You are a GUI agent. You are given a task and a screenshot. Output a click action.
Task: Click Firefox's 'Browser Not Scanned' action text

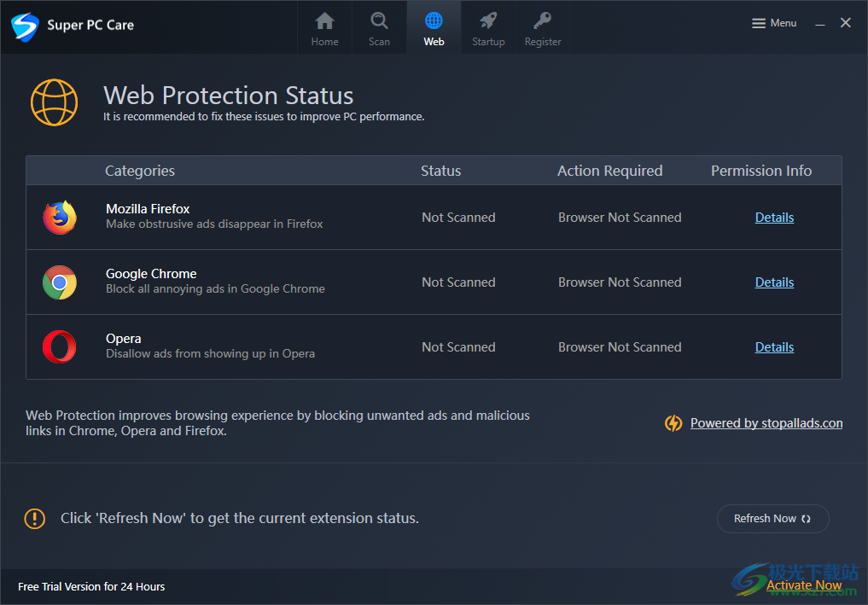(620, 218)
